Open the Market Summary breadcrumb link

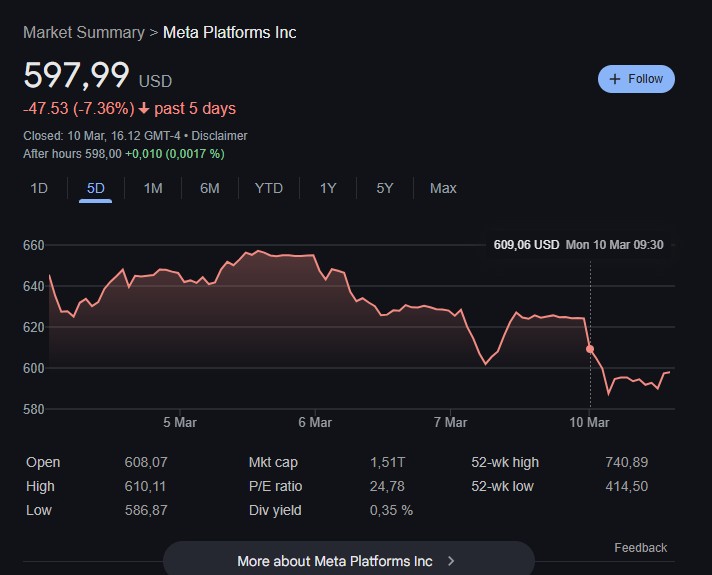[x=84, y=33]
